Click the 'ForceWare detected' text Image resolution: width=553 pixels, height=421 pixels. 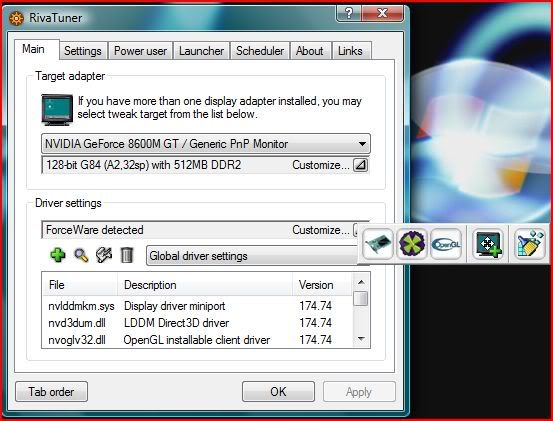tap(95, 230)
